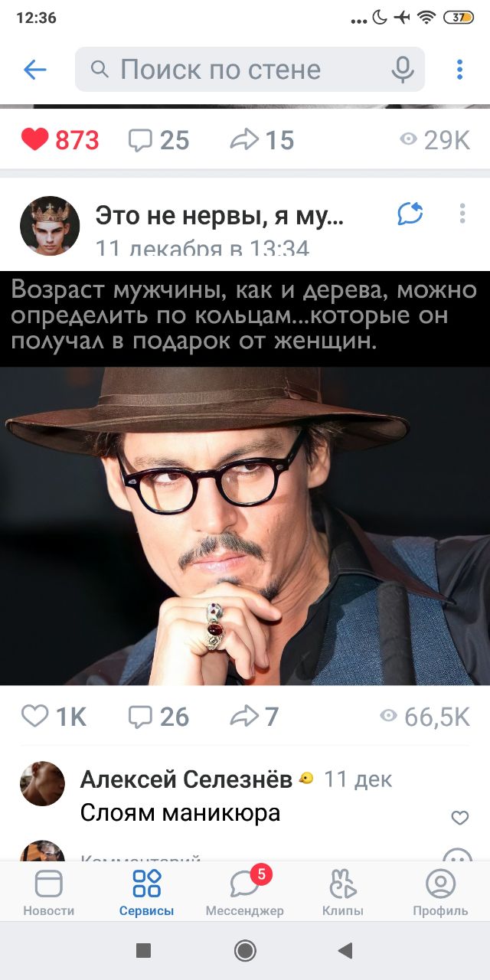Tap the subscribe chat bubble icon

[x=410, y=214]
